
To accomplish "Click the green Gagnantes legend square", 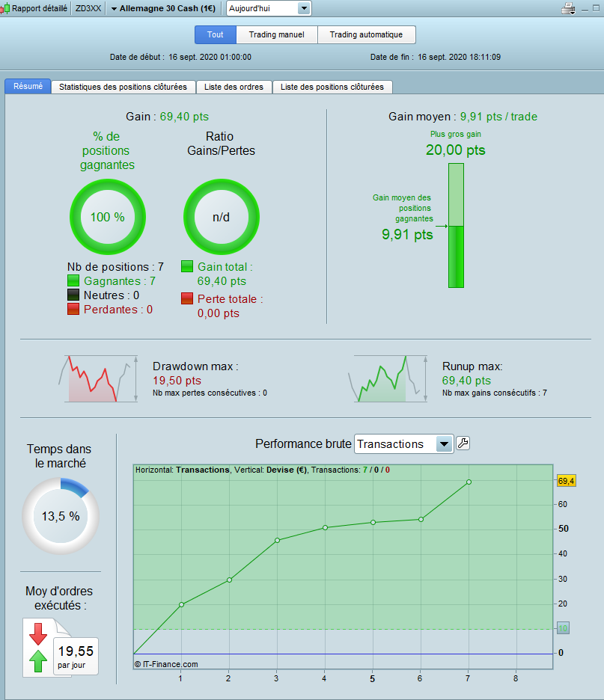I will (73, 280).
